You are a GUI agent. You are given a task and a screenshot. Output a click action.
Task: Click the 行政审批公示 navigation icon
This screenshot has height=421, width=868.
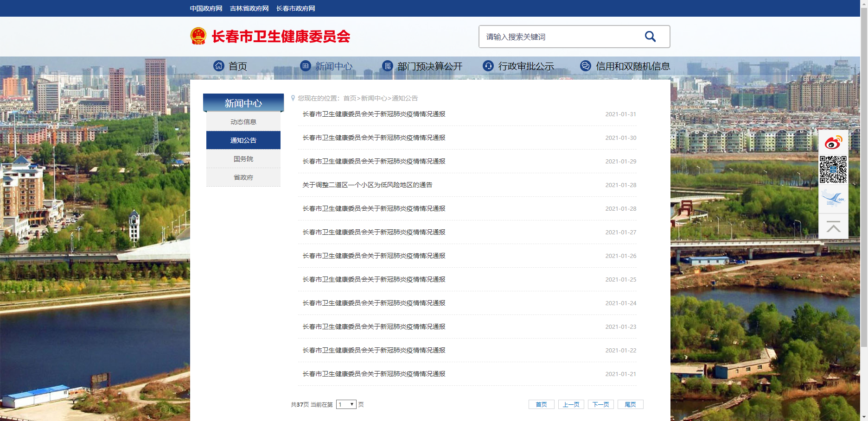488,66
